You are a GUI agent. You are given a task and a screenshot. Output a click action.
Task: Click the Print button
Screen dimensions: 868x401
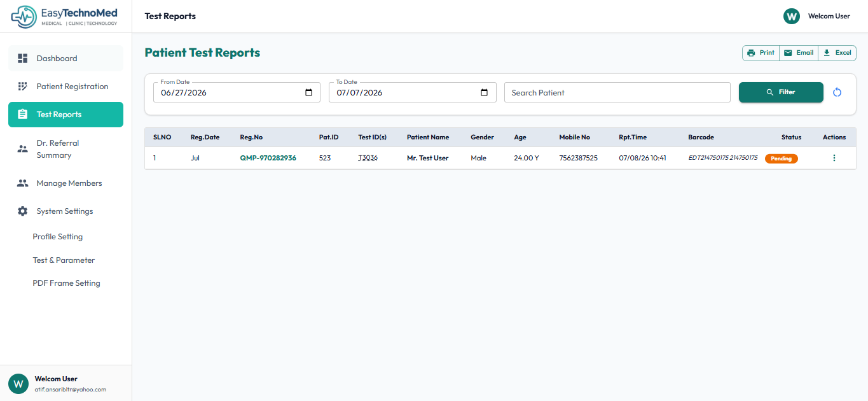tap(761, 53)
